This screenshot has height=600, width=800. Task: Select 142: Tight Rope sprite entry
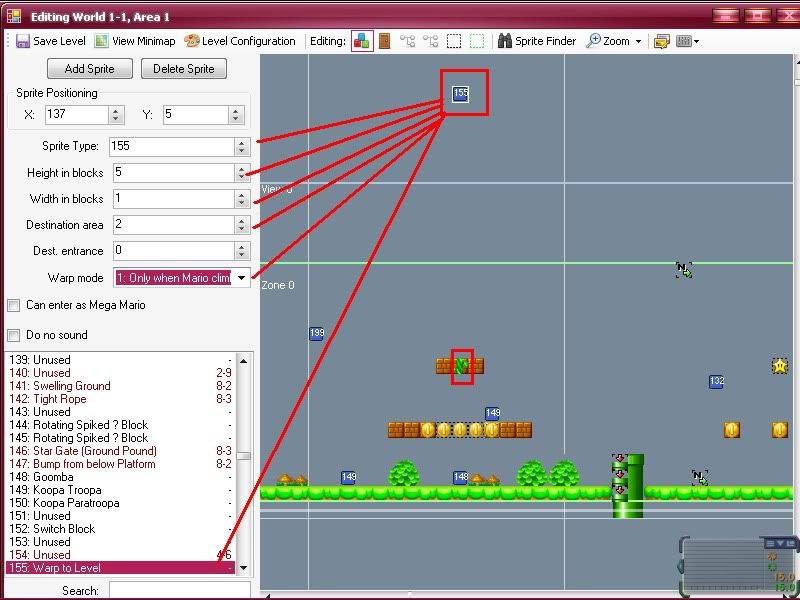click(120, 399)
